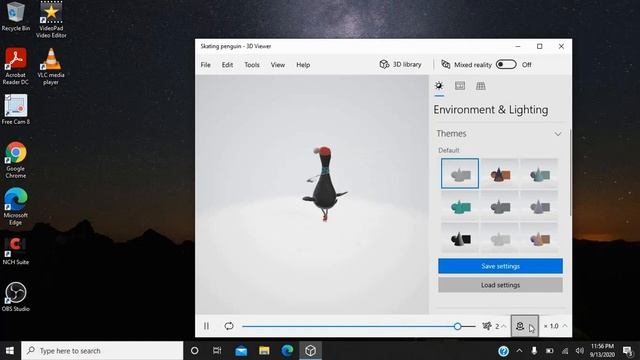Click the network tray icon
This screenshot has height=360, width=640.
(x=565, y=351)
